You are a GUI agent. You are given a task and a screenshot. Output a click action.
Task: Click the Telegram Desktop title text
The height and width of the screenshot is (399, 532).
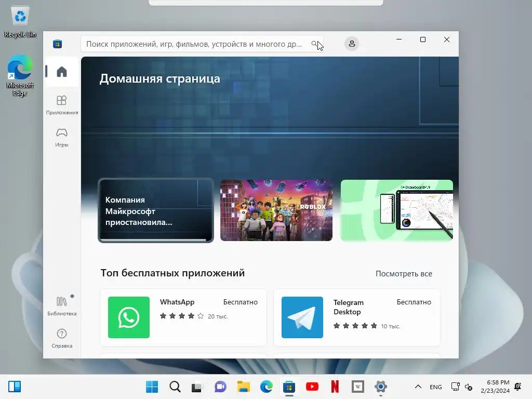click(x=349, y=307)
